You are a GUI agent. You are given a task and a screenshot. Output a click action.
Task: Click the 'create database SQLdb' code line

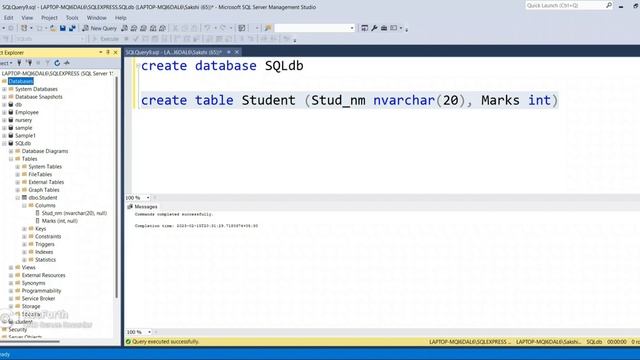pyautogui.click(x=222, y=66)
